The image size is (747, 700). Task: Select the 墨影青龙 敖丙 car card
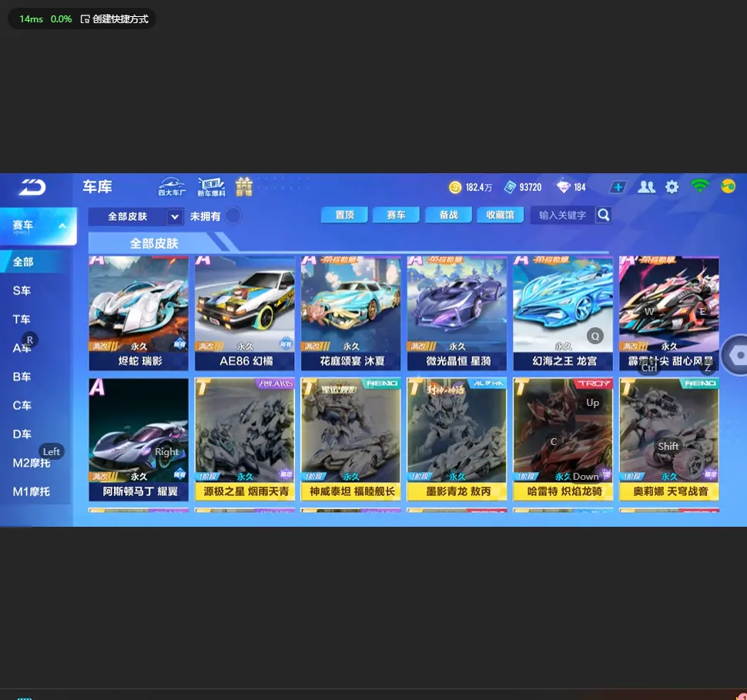click(457, 440)
